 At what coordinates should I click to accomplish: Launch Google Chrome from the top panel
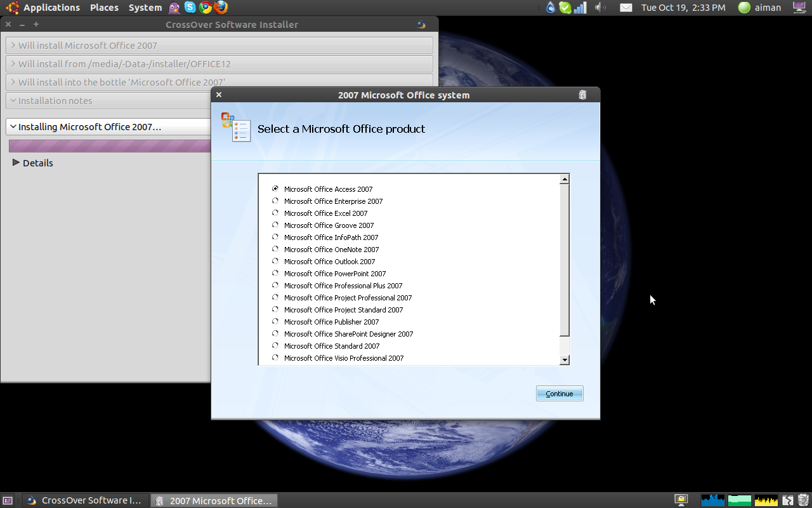tap(205, 8)
